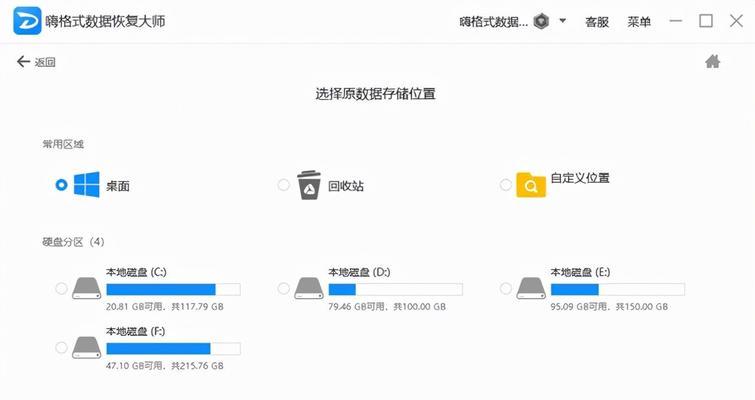Click section label 硬盘分区 (4)
The width and height of the screenshot is (755, 400).
pos(73,242)
